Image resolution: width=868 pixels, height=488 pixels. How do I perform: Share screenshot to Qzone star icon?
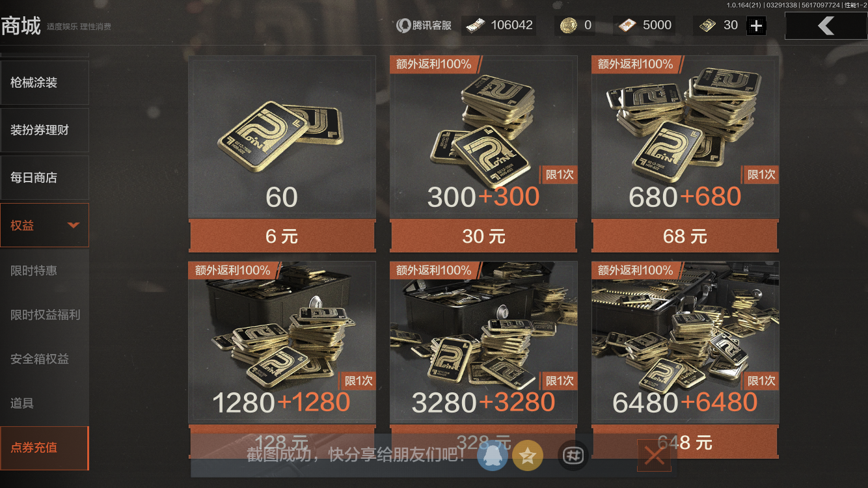click(x=528, y=455)
